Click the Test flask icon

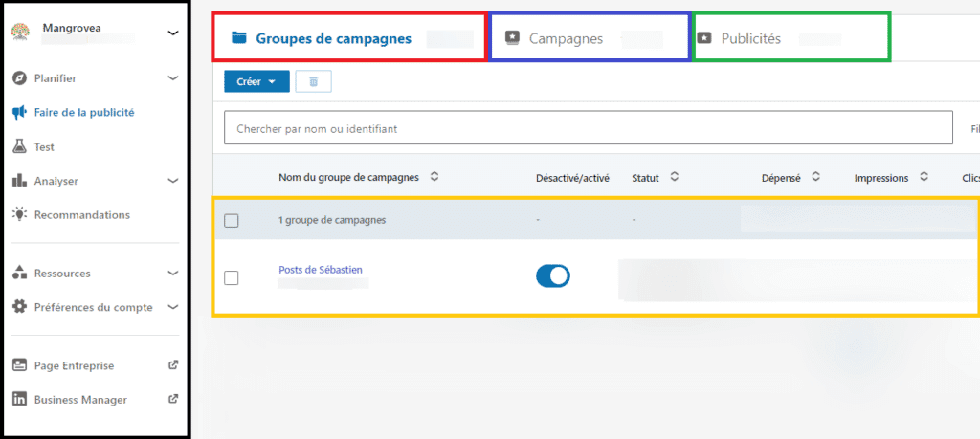pyautogui.click(x=20, y=147)
